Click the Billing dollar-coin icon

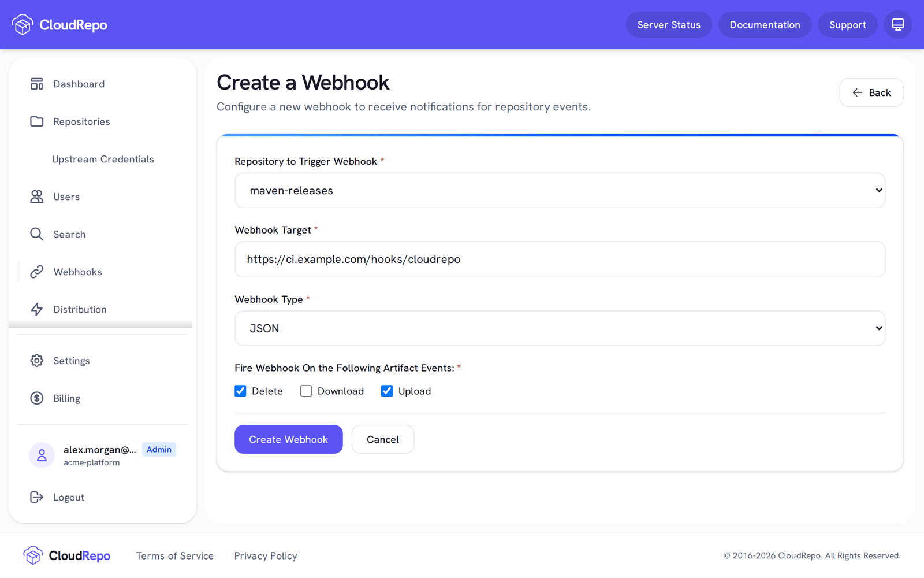(37, 398)
